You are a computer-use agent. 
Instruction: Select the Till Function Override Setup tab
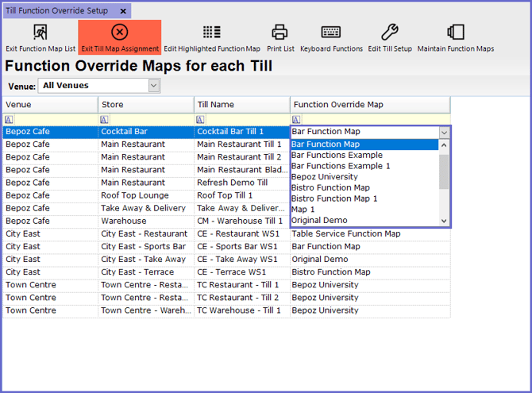pos(57,11)
